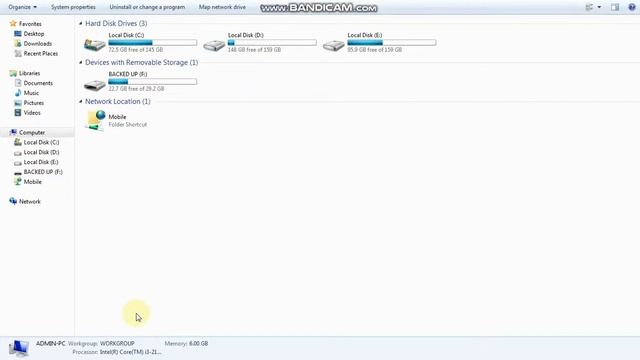Click Map network drive button
640x360 pixels.
tap(222, 7)
